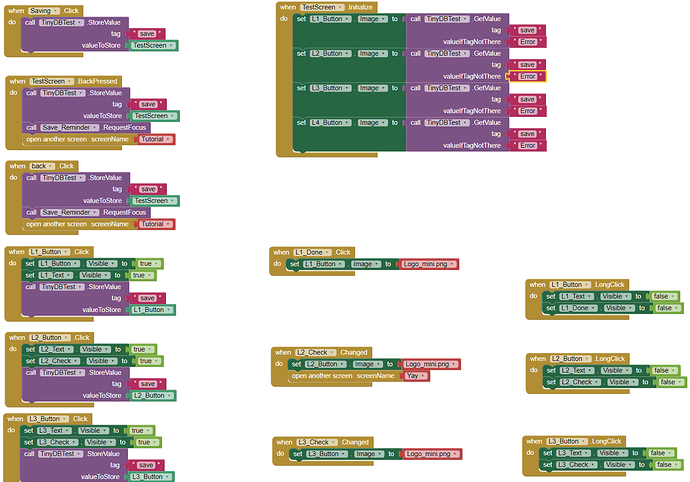
Task: Open the L3_Button dropdown in the LongClick event header
Action: 567,441
